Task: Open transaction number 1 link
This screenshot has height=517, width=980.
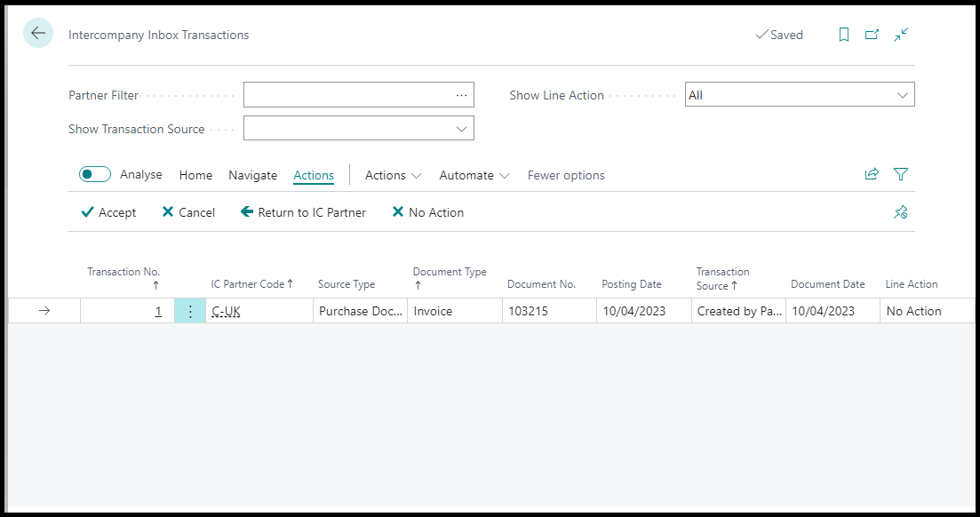Action: (158, 311)
